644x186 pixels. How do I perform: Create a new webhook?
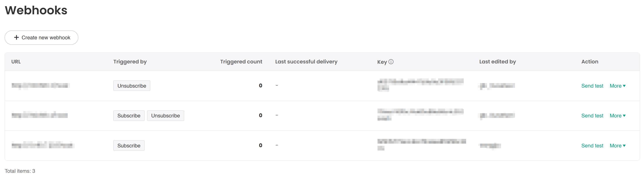[x=41, y=37]
